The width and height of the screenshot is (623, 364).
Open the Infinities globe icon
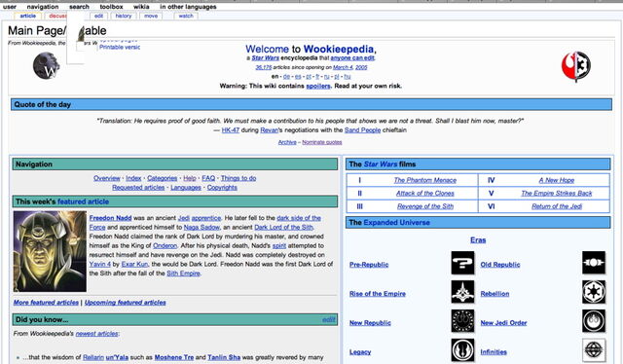[x=594, y=350]
